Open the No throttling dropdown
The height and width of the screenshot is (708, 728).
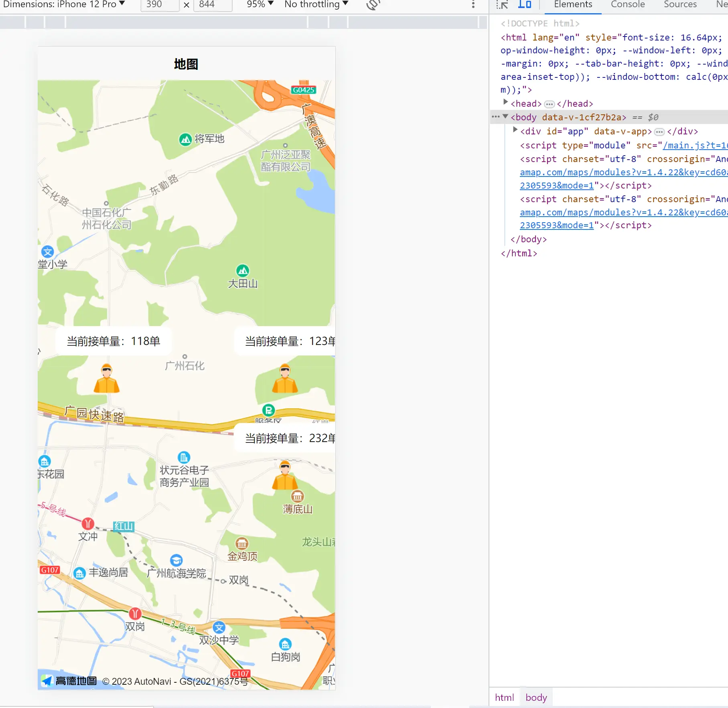[316, 4]
